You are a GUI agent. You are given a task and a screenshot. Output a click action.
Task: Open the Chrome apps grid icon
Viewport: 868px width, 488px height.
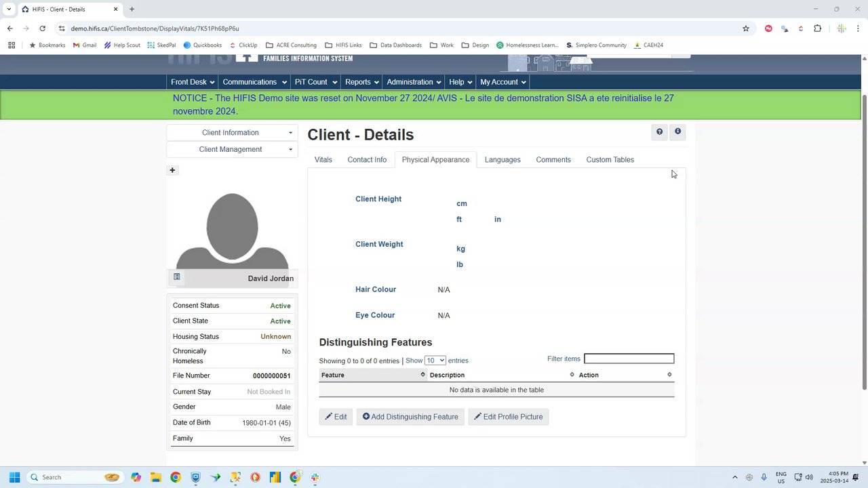pos(12,45)
